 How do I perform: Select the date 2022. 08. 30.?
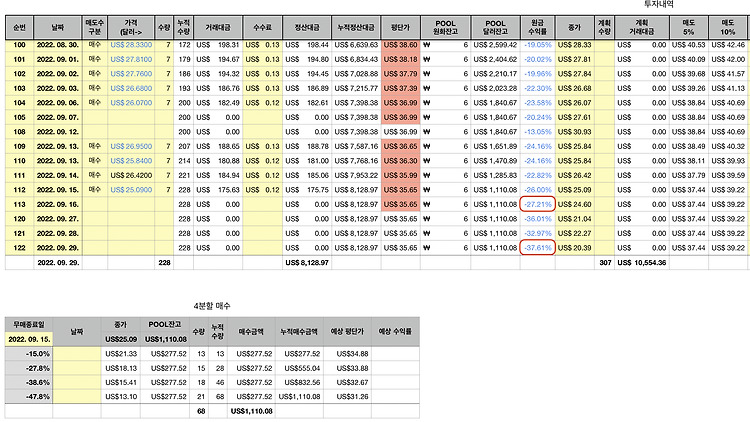pos(57,45)
